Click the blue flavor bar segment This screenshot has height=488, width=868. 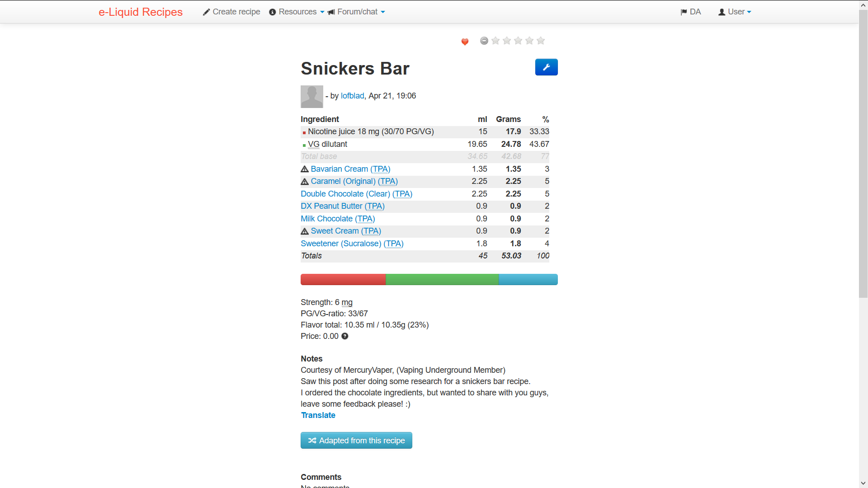[x=528, y=279]
